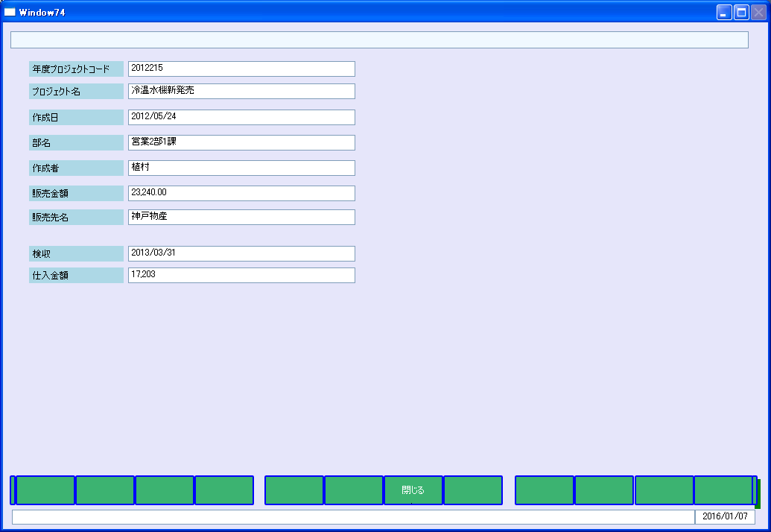Click the empty message bar at top
This screenshot has height=532, width=771.
[380, 39]
